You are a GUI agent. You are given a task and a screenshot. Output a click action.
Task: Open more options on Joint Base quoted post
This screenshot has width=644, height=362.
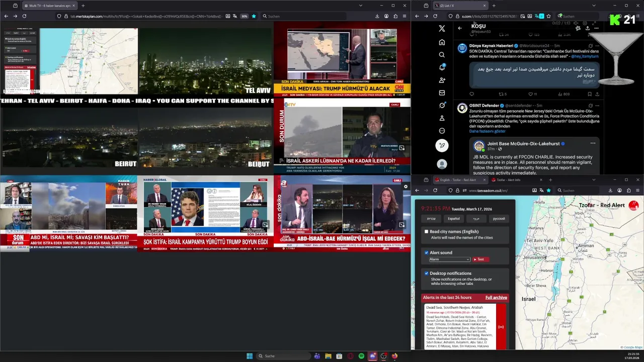pos(593,143)
